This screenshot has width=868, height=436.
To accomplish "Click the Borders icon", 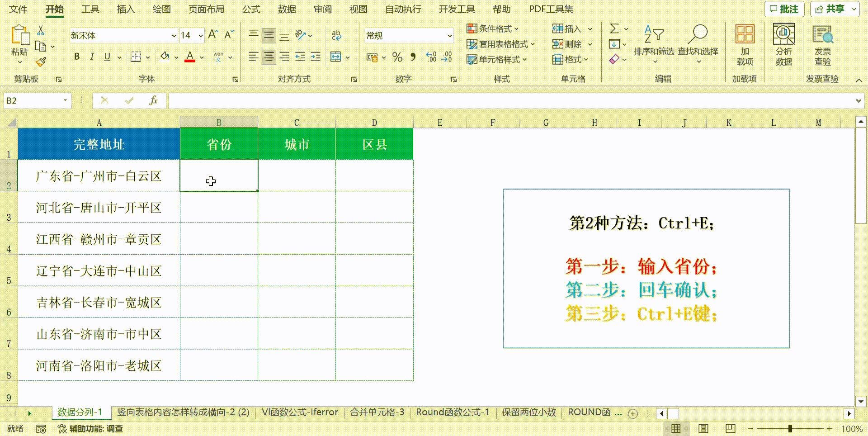I will coord(136,57).
